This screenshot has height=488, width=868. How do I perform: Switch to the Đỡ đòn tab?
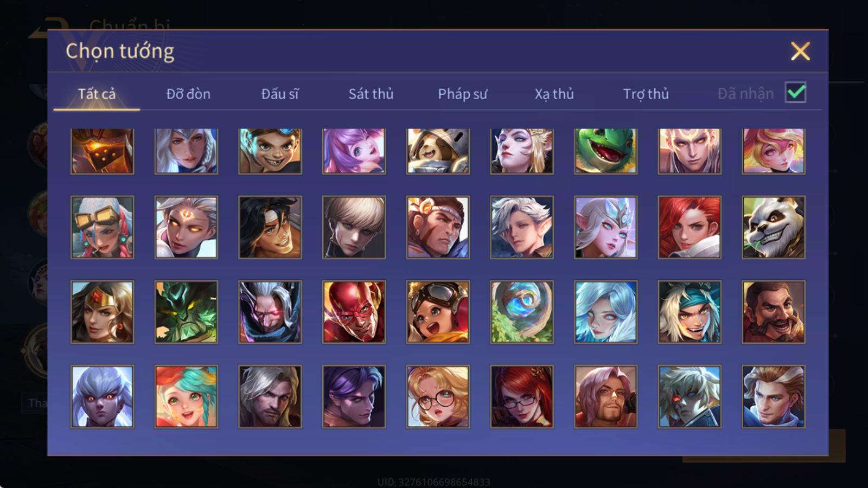click(188, 94)
